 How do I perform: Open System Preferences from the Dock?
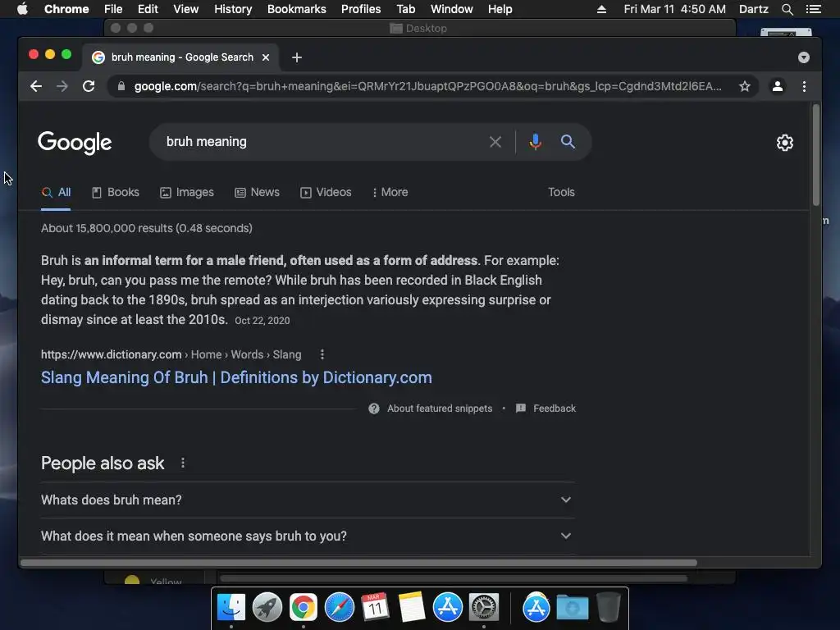[x=484, y=608]
